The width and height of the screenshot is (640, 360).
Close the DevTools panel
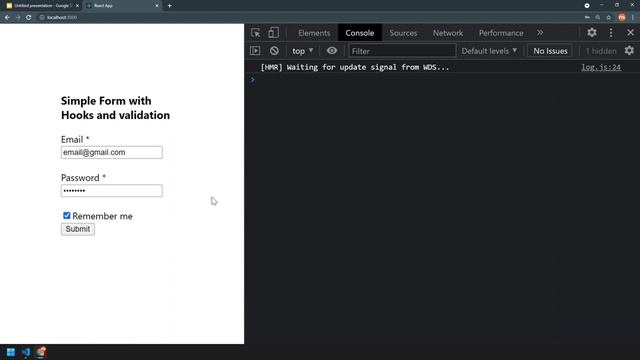tap(631, 32)
